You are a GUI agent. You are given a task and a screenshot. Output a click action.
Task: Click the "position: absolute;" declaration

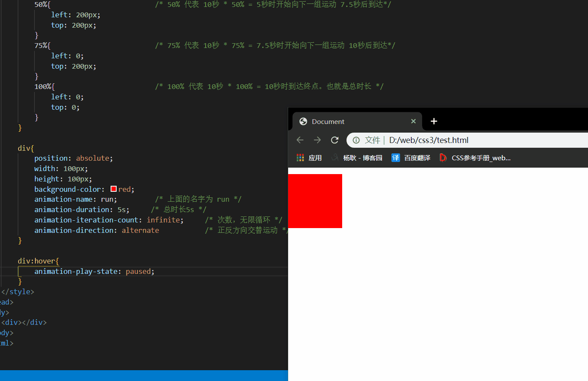(73, 158)
